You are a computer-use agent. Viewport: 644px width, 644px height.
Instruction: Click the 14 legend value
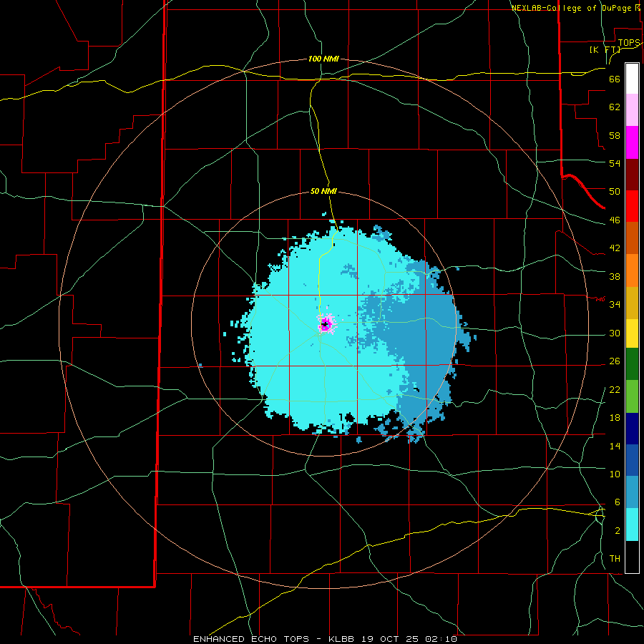coord(615,446)
